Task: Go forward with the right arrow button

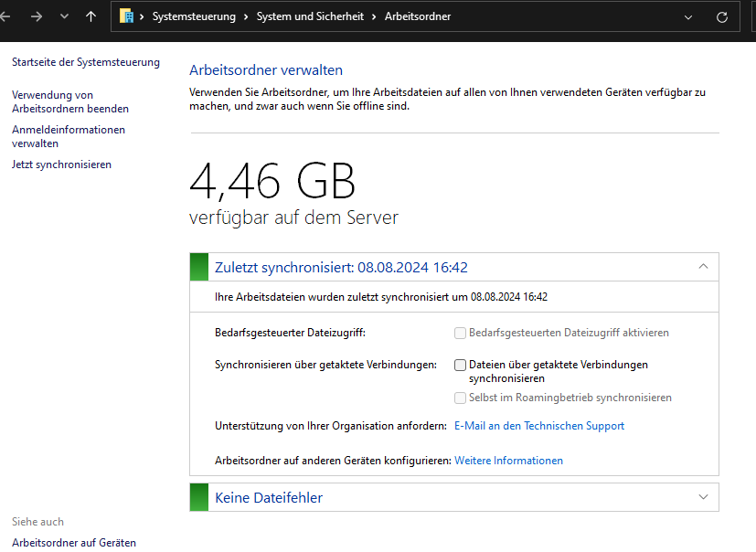Action: (x=37, y=16)
